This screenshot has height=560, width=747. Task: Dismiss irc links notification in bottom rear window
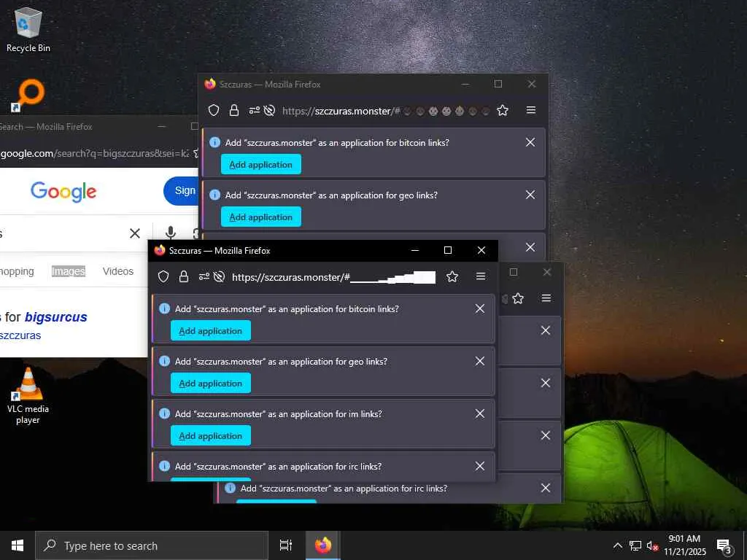pyautogui.click(x=546, y=488)
